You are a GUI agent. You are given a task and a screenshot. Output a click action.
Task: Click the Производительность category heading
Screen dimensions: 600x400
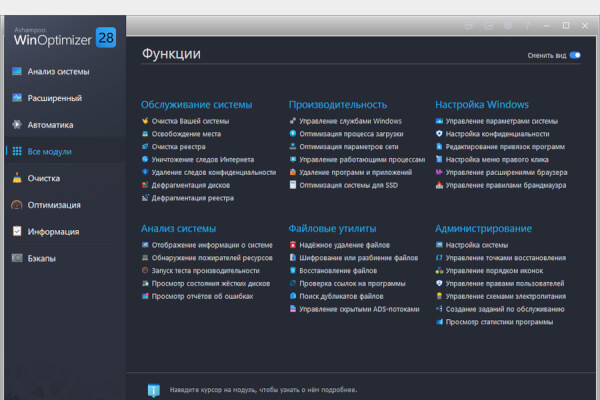pos(338,104)
